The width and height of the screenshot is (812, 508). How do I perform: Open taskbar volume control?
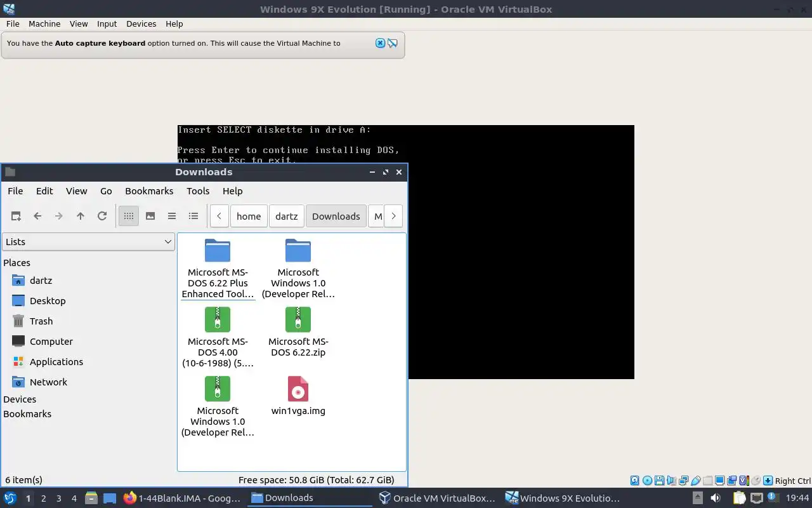point(716,498)
